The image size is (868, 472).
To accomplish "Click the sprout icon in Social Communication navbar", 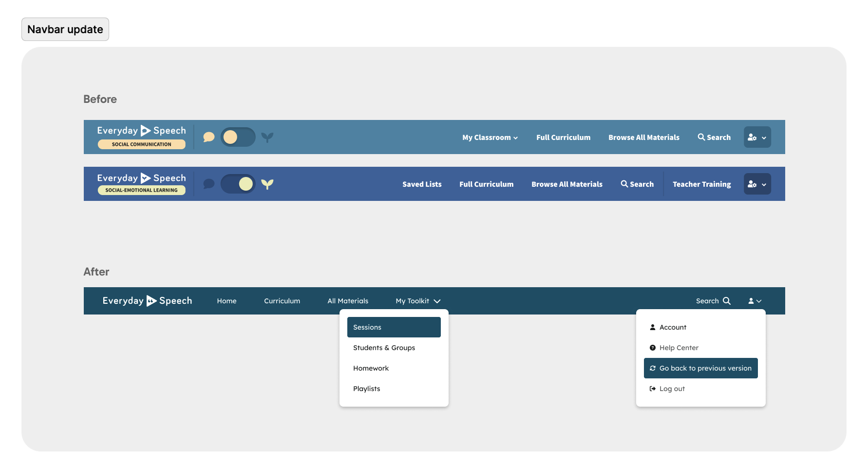I will [267, 137].
